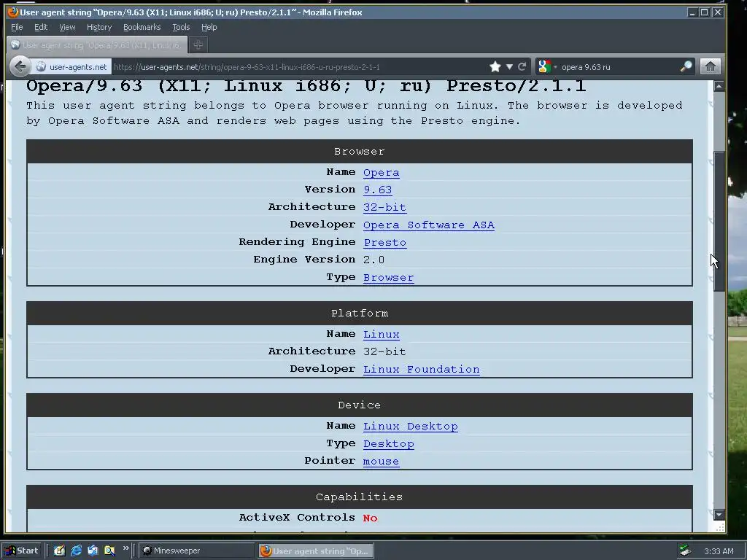747x560 pixels.
Task: Switch to the Minesweeper taskbar window
Action: (196, 551)
